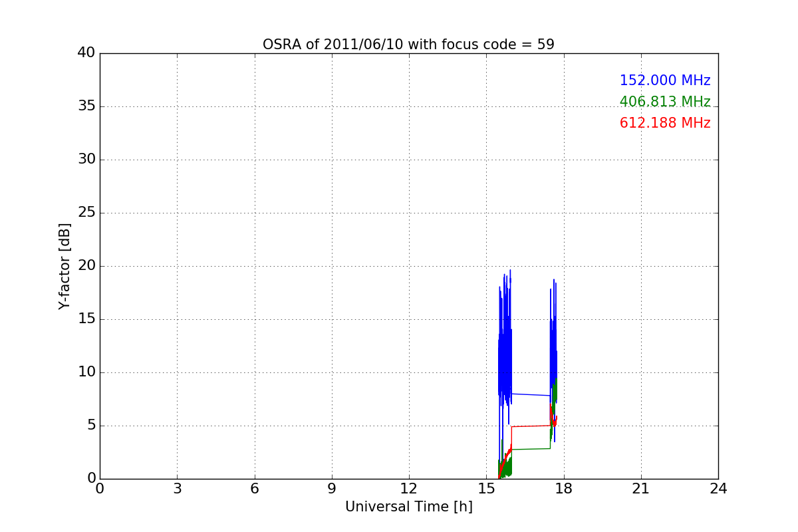Click the 'Y-factor [dB]' axis label

click(x=65, y=266)
